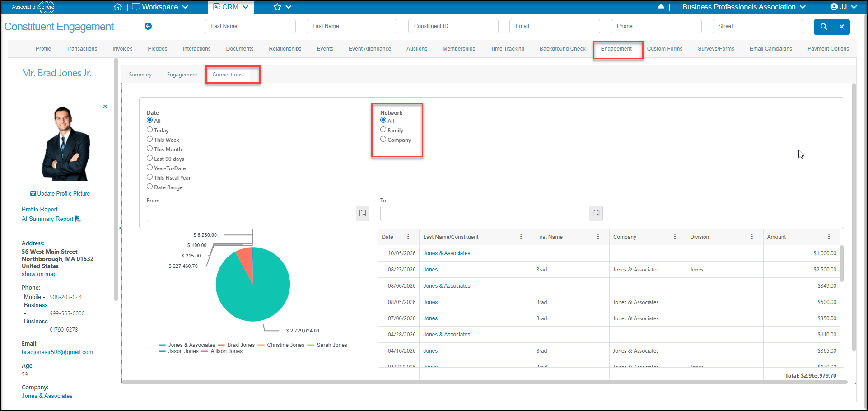Image resolution: width=868 pixels, height=411 pixels.
Task: Click the notification bell icon
Action: pyautogui.click(x=661, y=7)
